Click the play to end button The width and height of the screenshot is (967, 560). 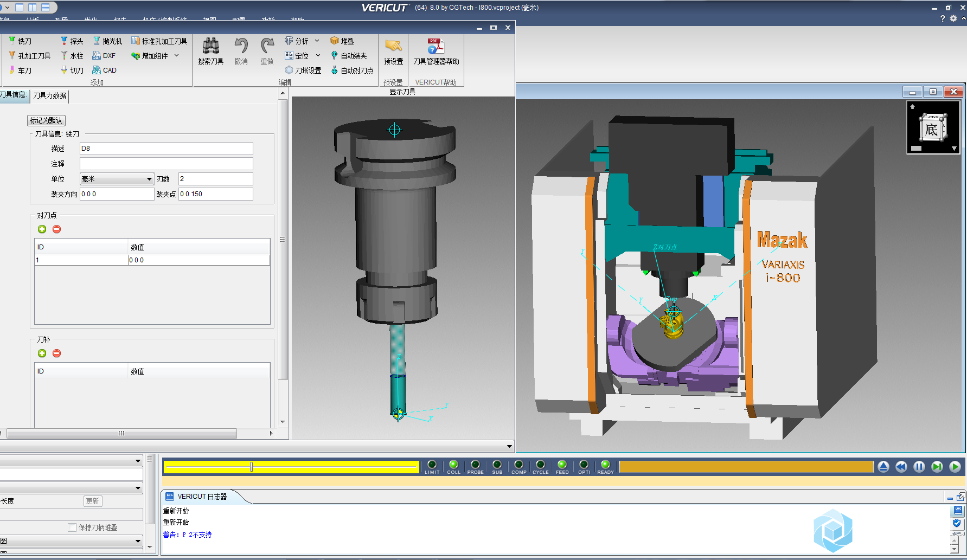[955, 467]
